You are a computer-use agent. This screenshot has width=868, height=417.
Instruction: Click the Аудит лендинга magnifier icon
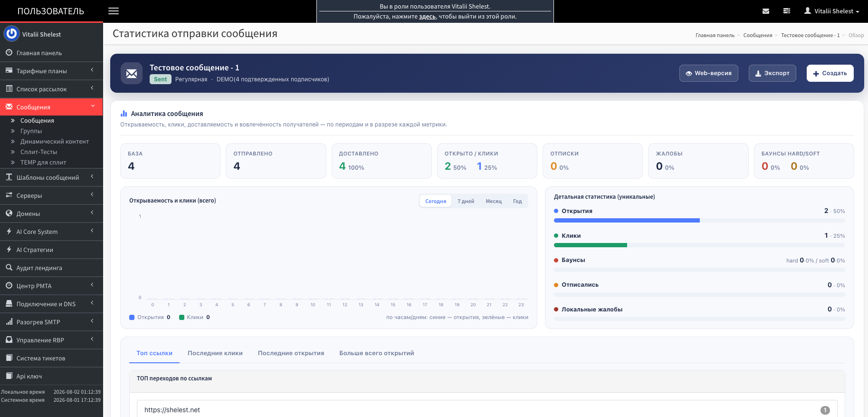tap(9, 267)
